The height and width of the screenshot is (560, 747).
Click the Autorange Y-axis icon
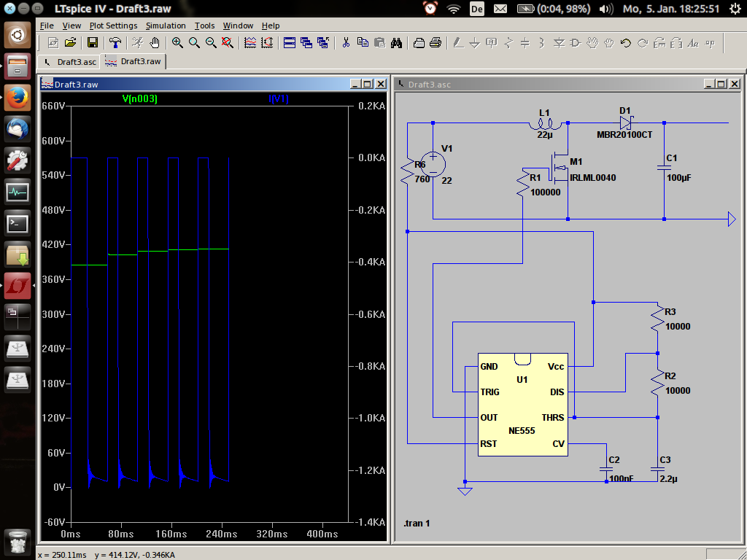pos(267,43)
